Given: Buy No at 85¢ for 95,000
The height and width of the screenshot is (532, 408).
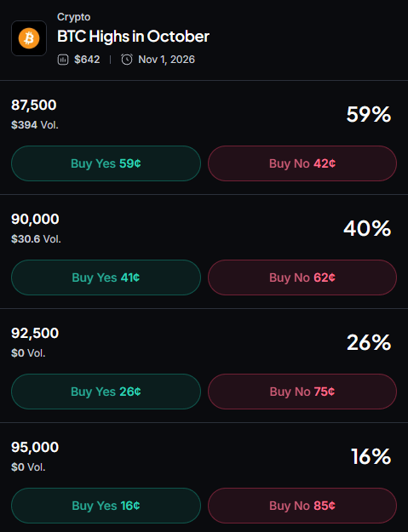Looking at the screenshot, I should click(302, 506).
